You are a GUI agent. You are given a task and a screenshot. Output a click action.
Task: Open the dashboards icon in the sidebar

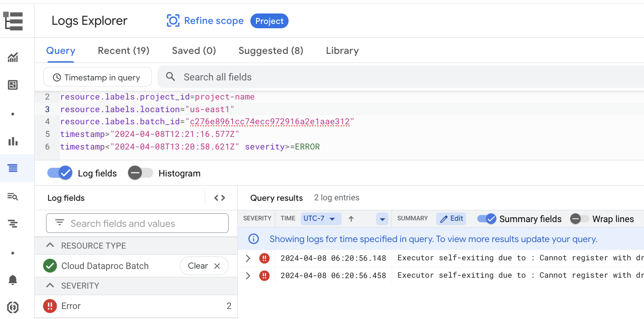tap(13, 85)
